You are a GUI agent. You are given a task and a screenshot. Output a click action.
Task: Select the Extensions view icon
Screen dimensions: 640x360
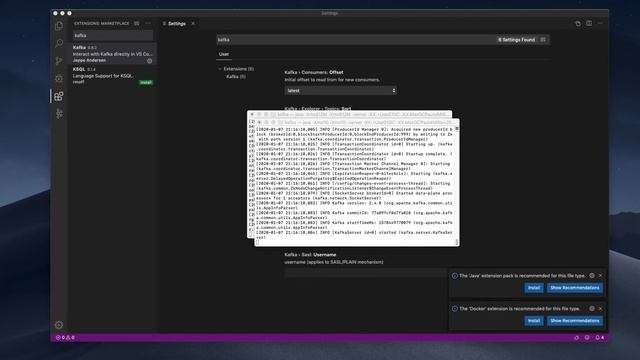tap(59, 96)
